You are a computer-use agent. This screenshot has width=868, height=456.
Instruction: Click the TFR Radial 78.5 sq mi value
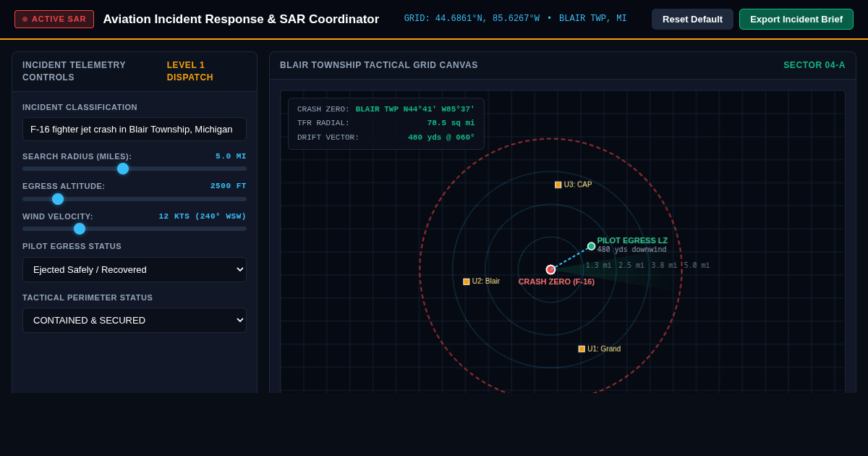(451, 123)
